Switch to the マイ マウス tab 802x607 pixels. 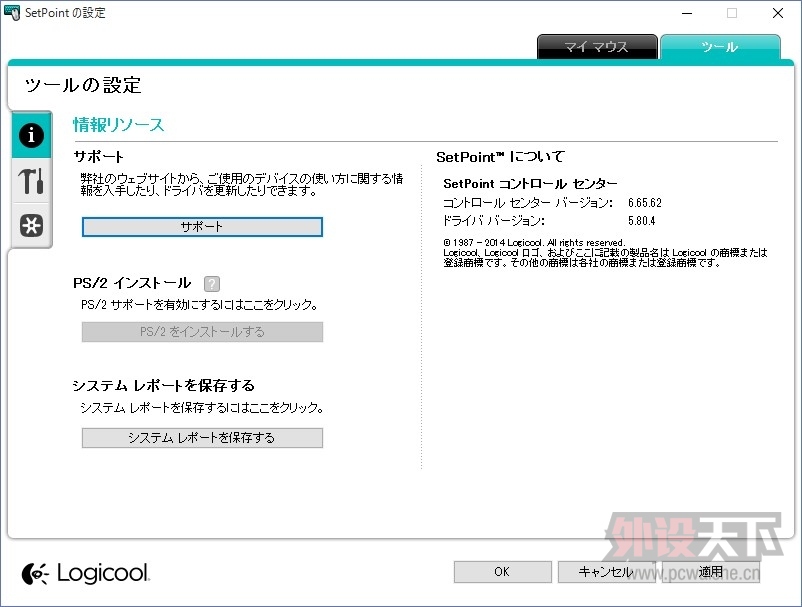click(x=597, y=47)
